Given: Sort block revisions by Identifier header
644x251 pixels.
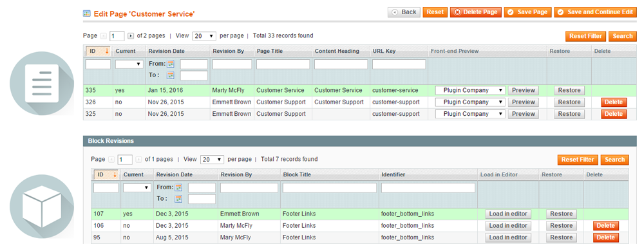Looking at the screenshot, I should pyautogui.click(x=393, y=174).
